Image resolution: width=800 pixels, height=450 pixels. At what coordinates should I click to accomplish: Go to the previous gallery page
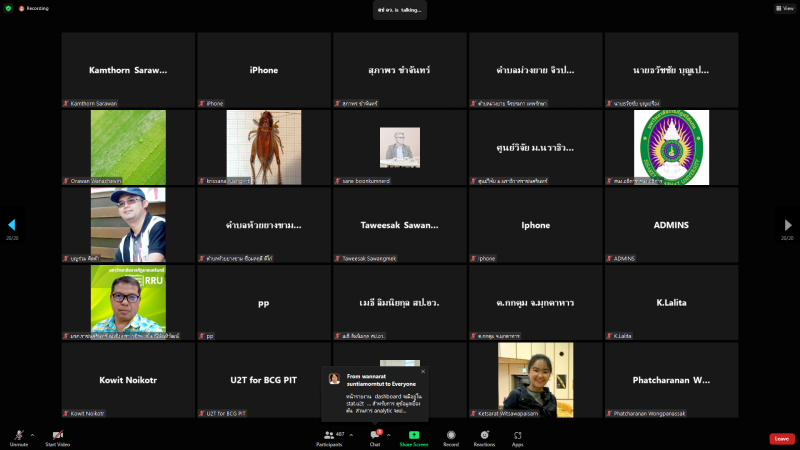12,225
